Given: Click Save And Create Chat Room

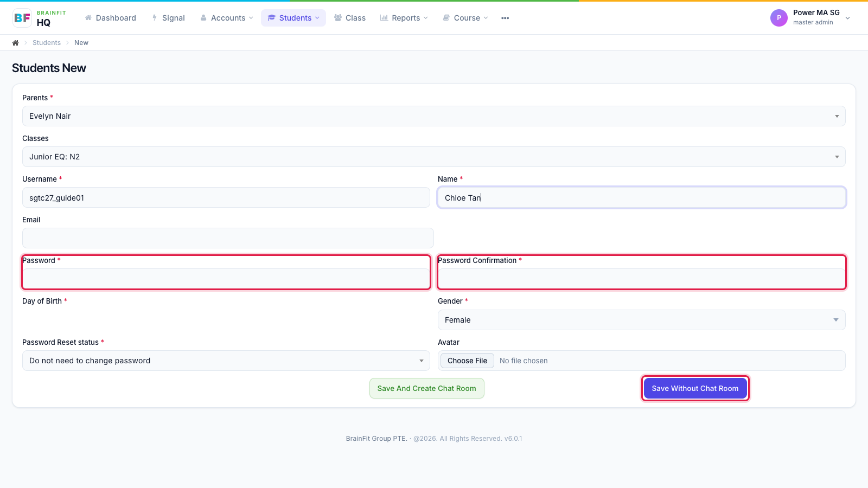Looking at the screenshot, I should click(x=427, y=388).
